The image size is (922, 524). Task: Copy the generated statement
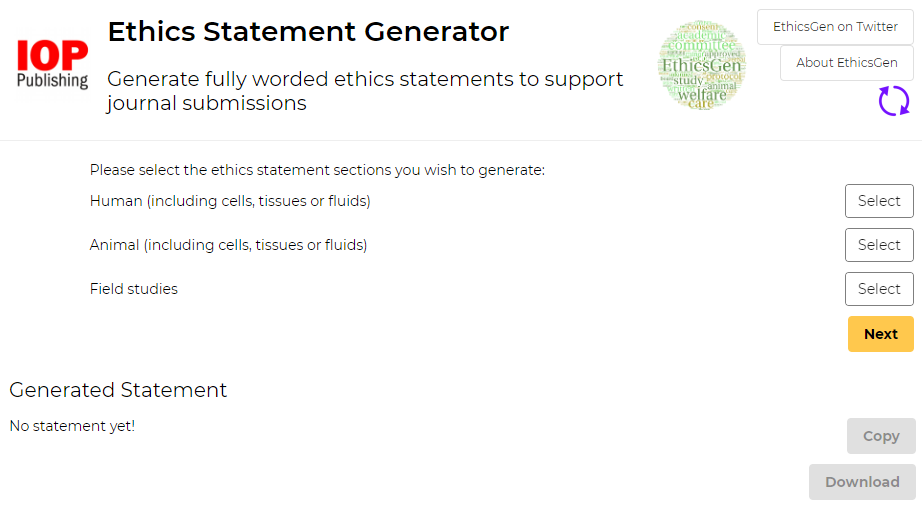point(881,436)
